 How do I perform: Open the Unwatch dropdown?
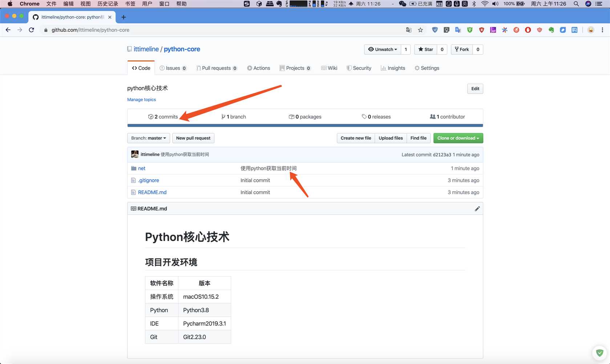[x=383, y=49]
